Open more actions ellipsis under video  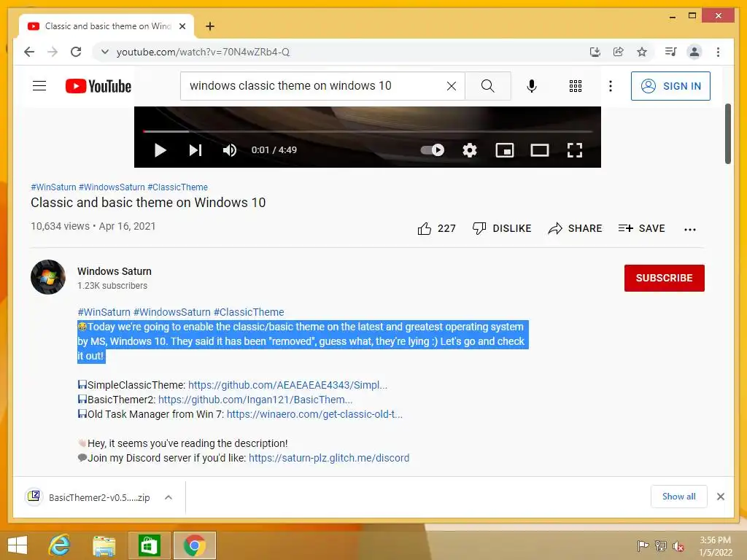(690, 229)
